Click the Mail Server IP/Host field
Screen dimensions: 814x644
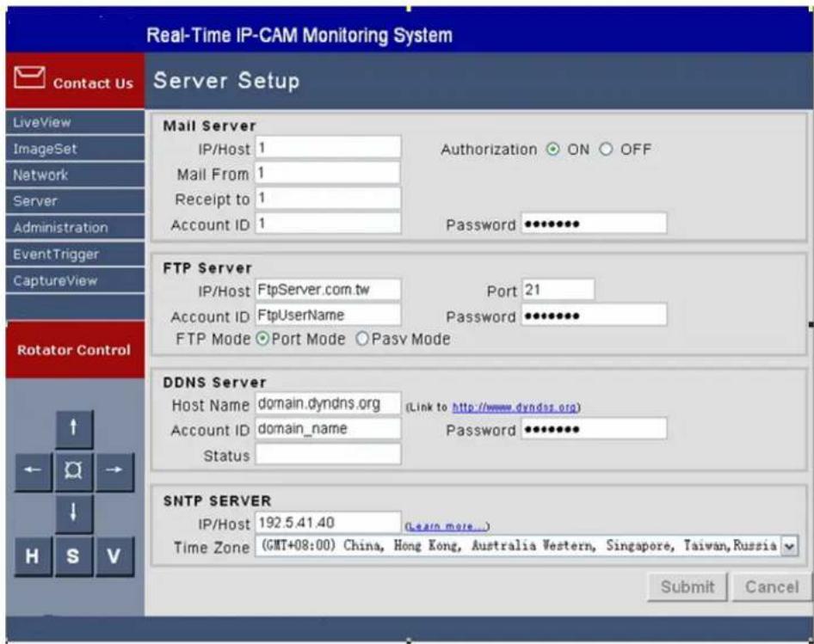(328, 147)
